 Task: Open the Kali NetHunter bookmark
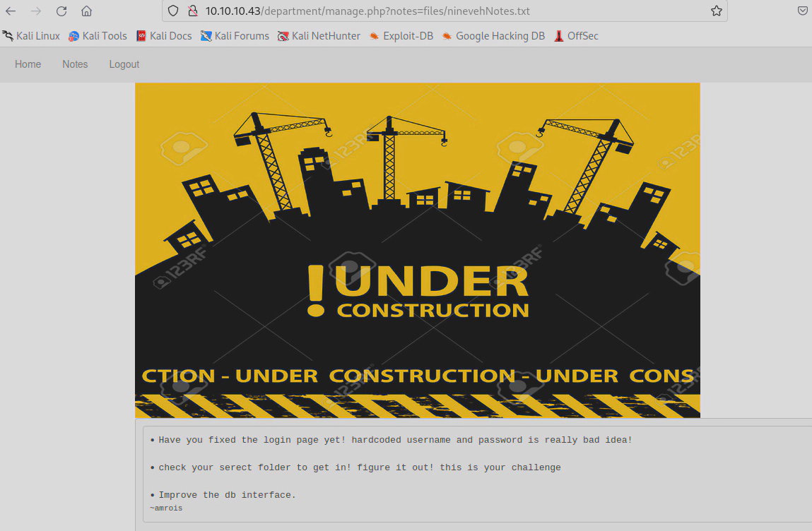(x=319, y=36)
